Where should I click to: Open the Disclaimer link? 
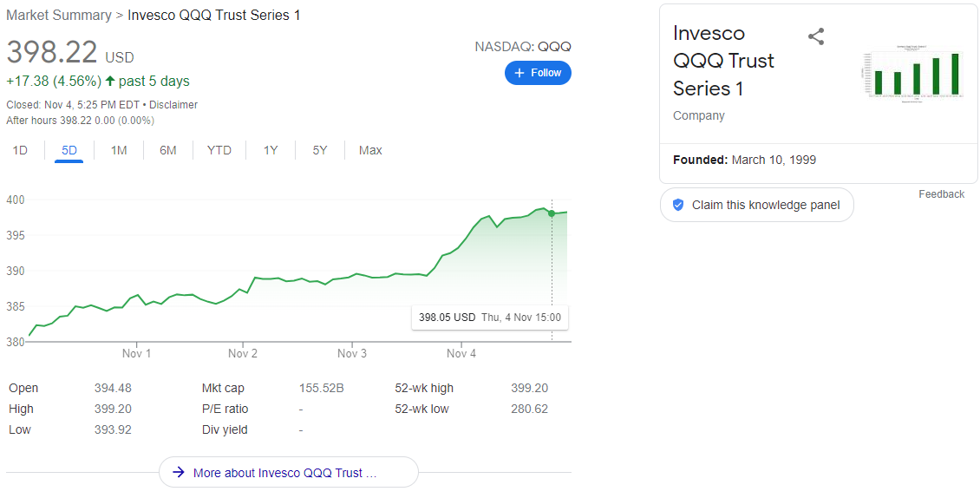click(173, 105)
